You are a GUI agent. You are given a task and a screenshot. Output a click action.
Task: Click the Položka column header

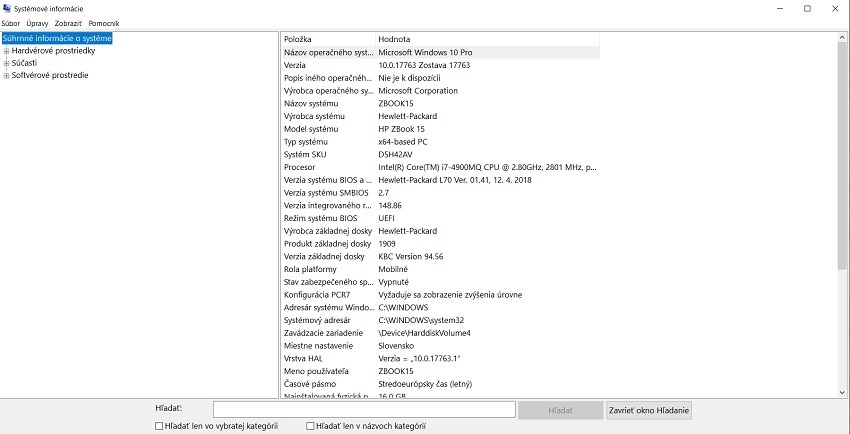tap(327, 38)
